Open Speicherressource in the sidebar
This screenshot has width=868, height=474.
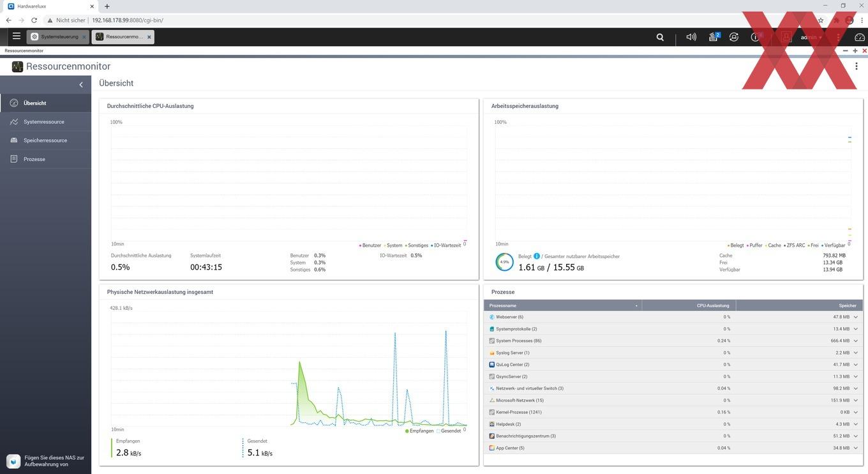[45, 140]
